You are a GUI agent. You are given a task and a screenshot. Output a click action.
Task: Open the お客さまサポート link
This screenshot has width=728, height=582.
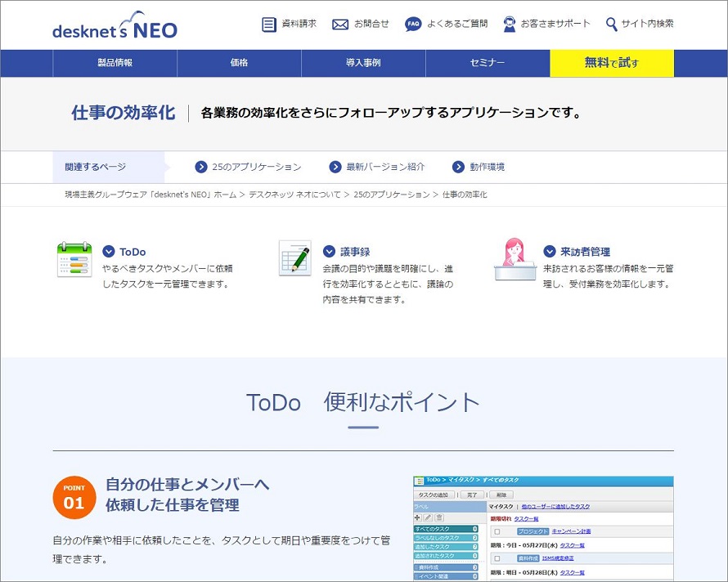click(x=555, y=24)
